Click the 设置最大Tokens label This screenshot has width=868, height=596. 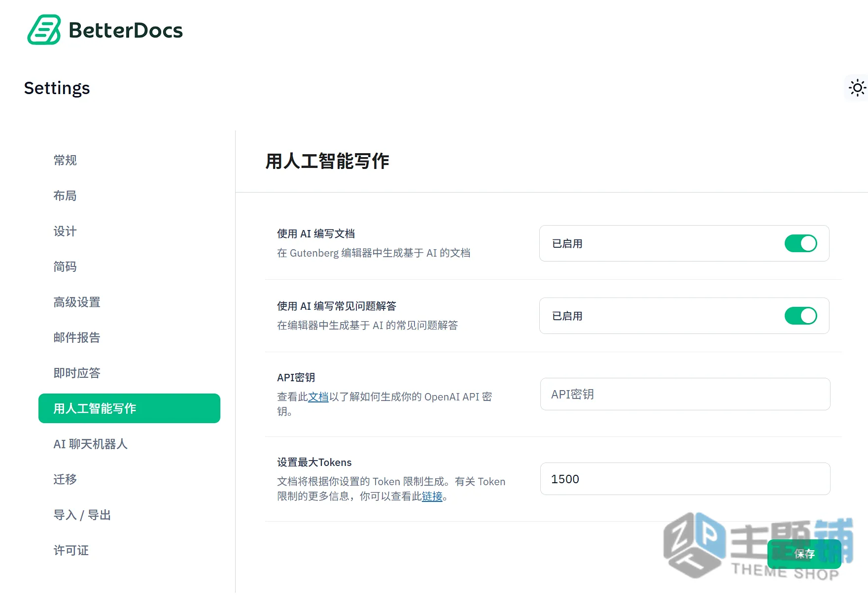(x=314, y=462)
